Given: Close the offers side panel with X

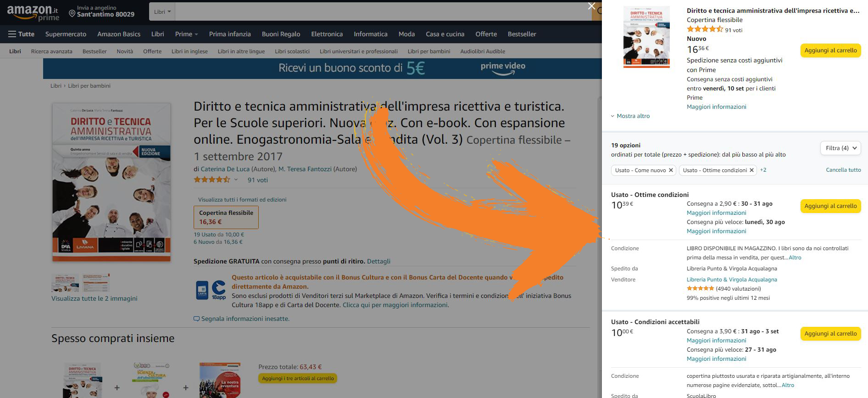Looking at the screenshot, I should pyautogui.click(x=592, y=6).
